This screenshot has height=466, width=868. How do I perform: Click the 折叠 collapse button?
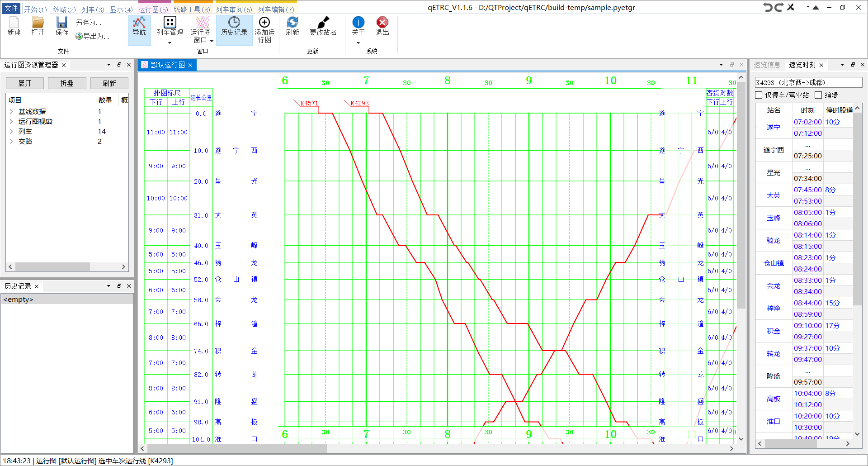(67, 83)
